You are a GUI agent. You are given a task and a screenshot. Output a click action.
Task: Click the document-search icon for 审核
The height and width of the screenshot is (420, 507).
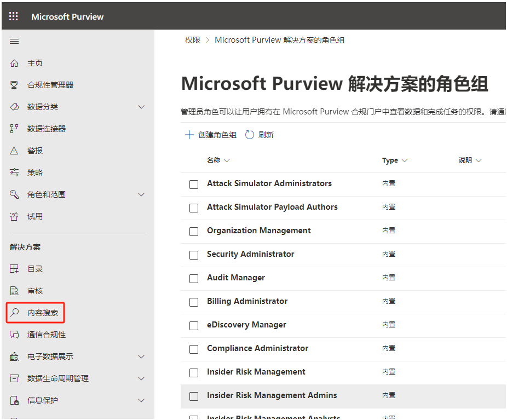coord(14,291)
